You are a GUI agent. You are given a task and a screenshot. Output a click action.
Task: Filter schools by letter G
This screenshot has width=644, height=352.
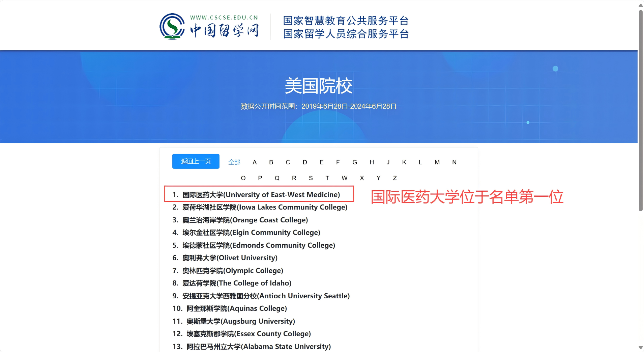click(x=355, y=162)
